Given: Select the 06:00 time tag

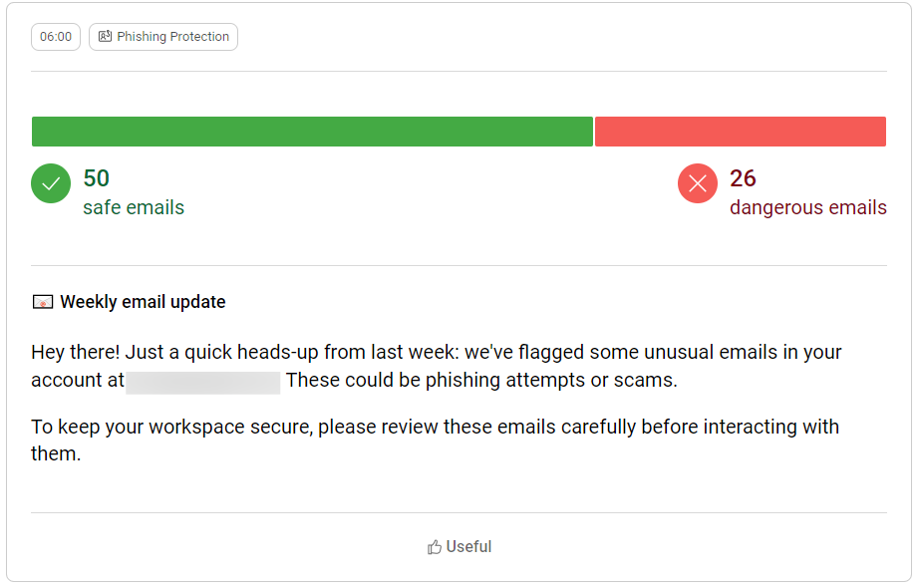Looking at the screenshot, I should click(56, 37).
